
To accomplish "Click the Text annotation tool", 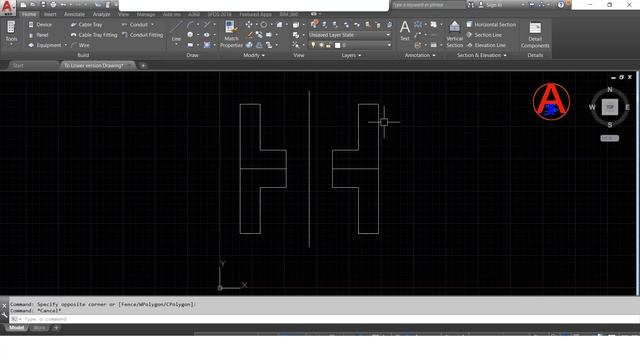I will click(404, 31).
